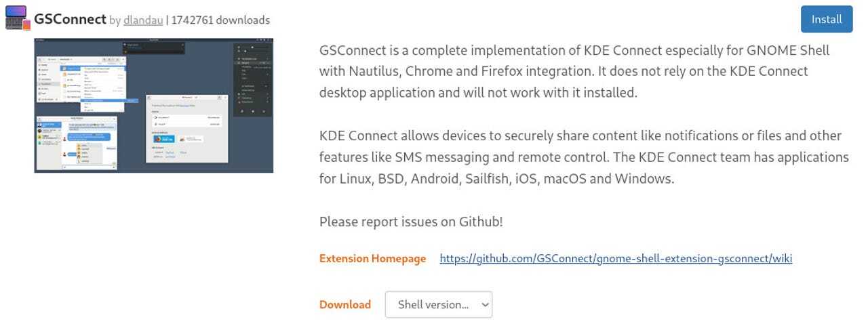This screenshot has width=868, height=330.
Task: Click the KDE Connect allows devices paragraph
Action: coord(583,157)
